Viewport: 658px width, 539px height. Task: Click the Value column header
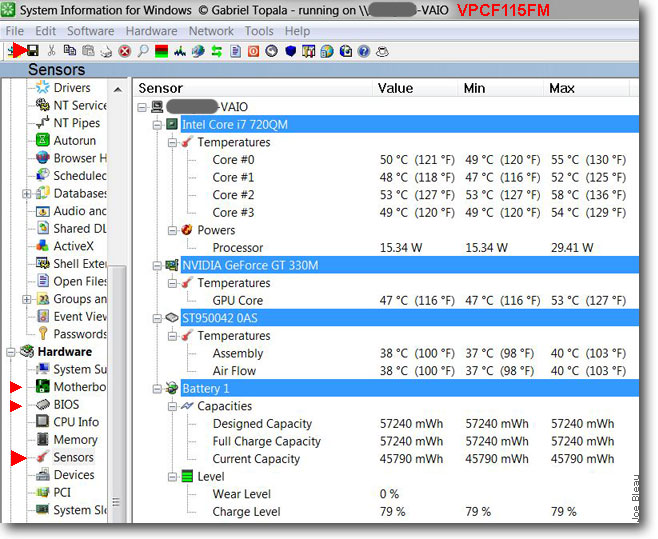click(x=415, y=88)
